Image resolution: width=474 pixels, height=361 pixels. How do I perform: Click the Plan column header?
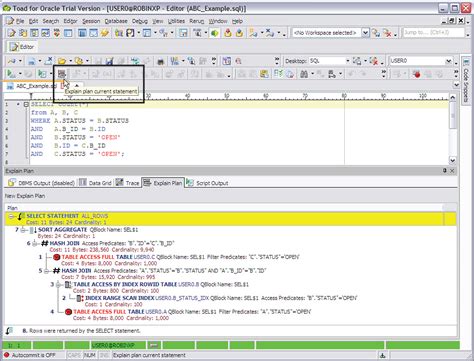[x=224, y=208]
